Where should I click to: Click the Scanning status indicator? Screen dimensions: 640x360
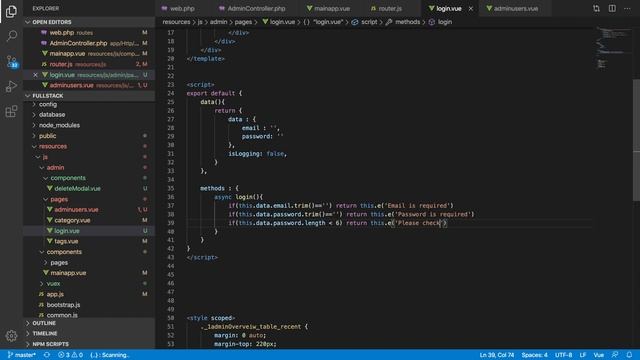[x=109, y=355]
